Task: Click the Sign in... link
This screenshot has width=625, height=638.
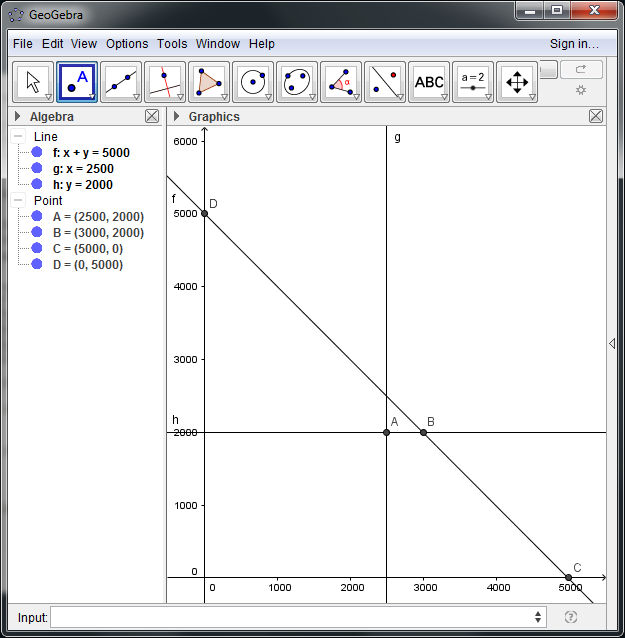Action: click(574, 44)
